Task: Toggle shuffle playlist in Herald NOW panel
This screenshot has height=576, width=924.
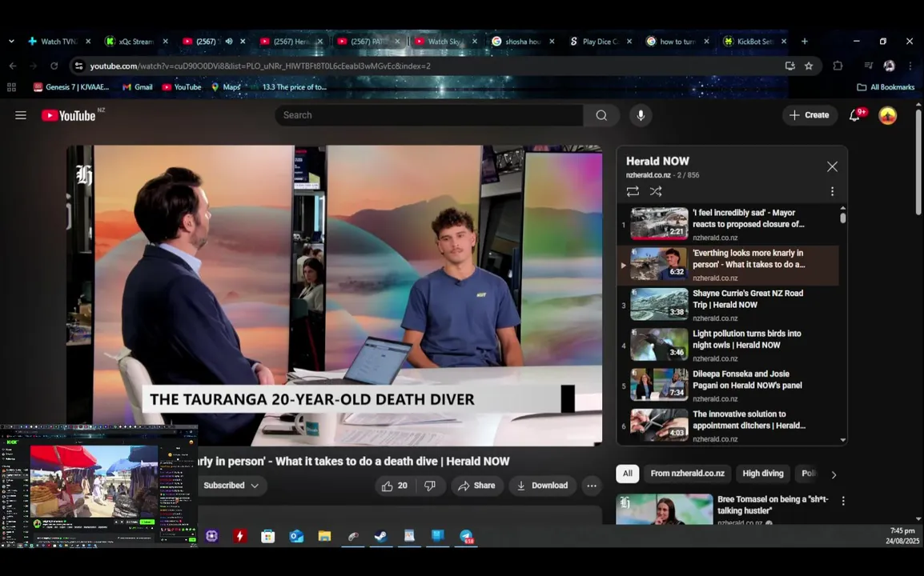Action: point(656,191)
